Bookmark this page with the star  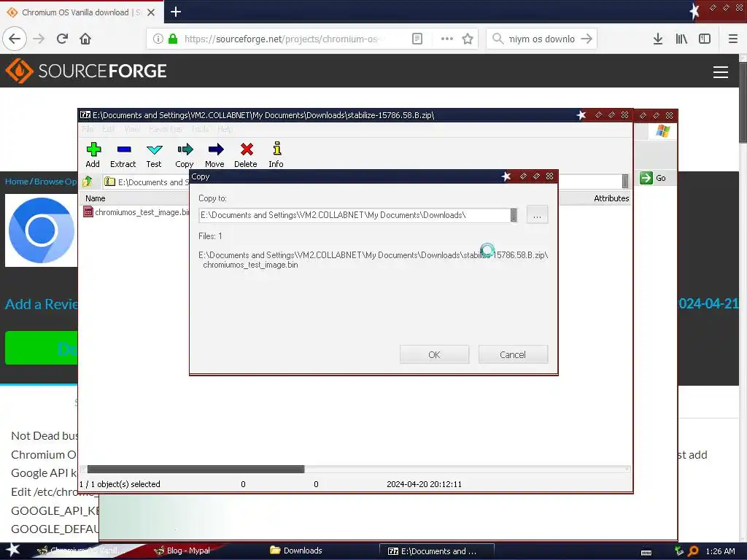point(468,39)
